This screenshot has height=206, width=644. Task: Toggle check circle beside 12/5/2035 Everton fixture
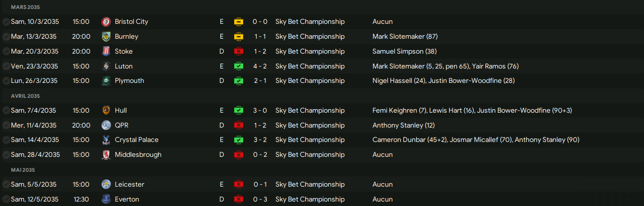pyautogui.click(x=6, y=200)
